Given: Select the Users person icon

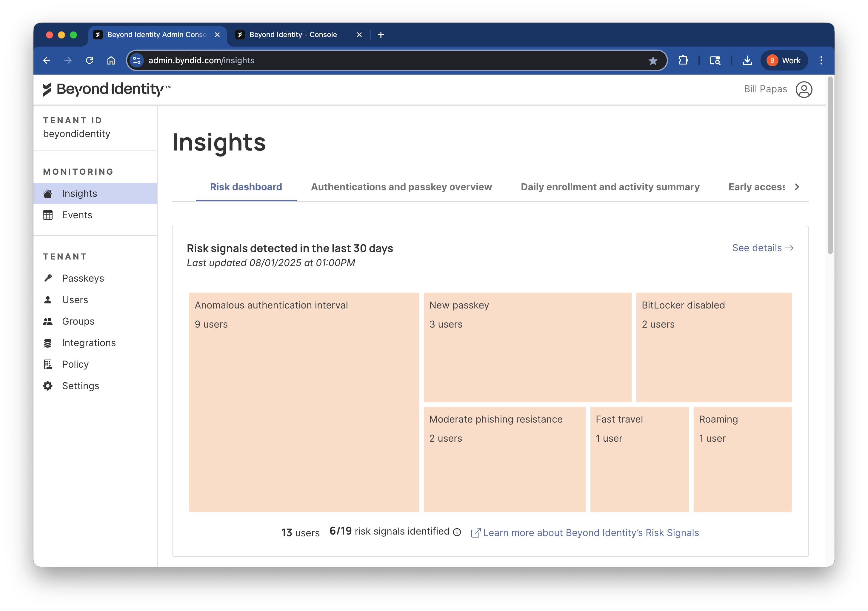Looking at the screenshot, I should click(x=48, y=300).
